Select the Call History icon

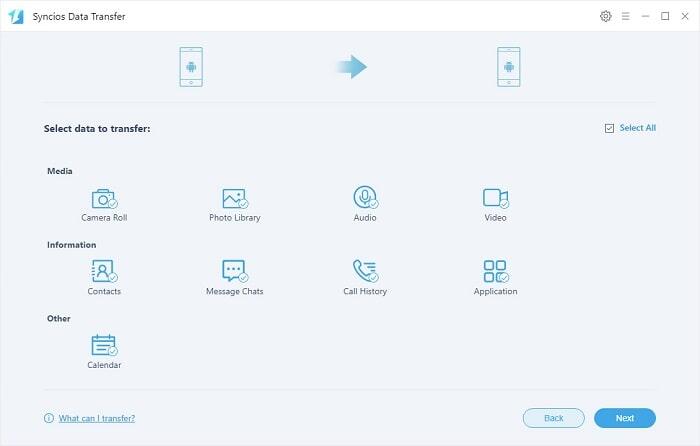(365, 271)
